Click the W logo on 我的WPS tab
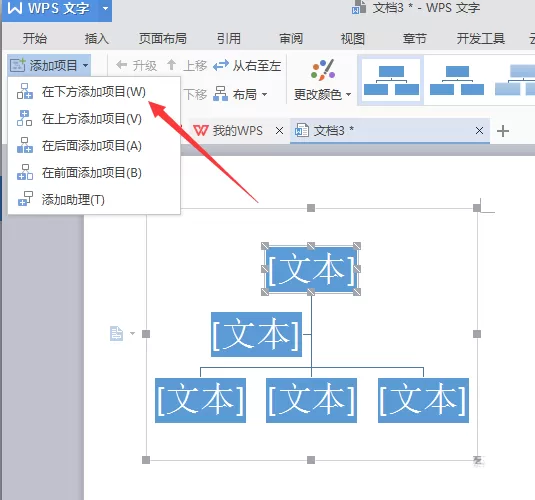Image resolution: width=535 pixels, height=500 pixels. coord(201,130)
